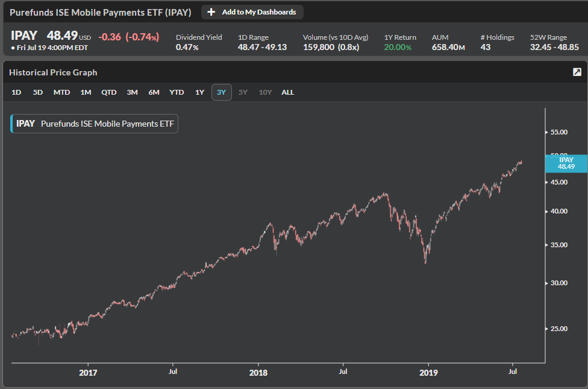Click the active 3Y range button

point(221,92)
